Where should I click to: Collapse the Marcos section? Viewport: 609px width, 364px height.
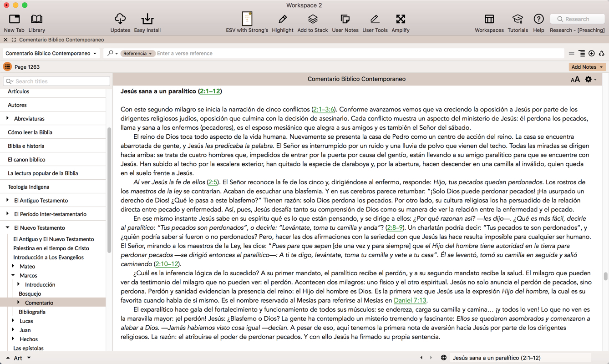(13, 275)
